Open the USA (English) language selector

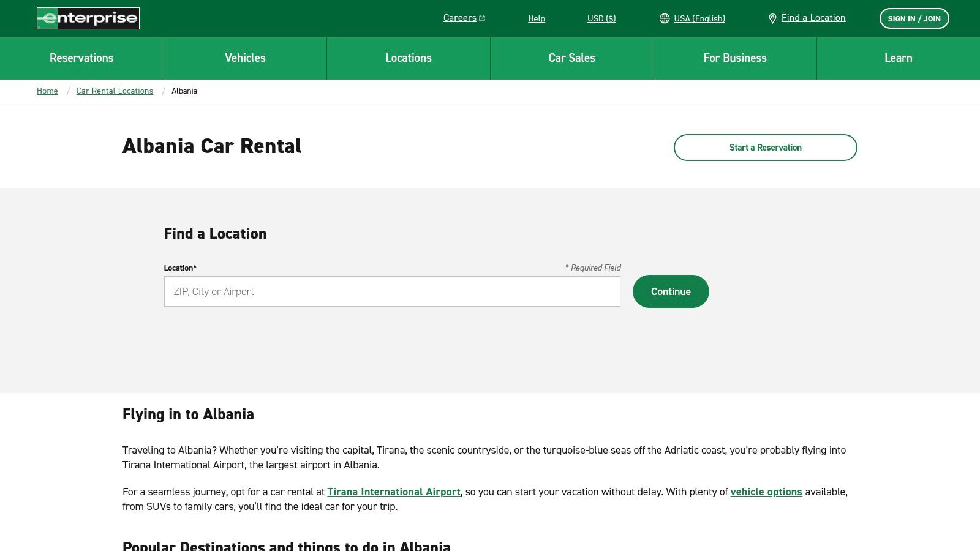(x=699, y=18)
